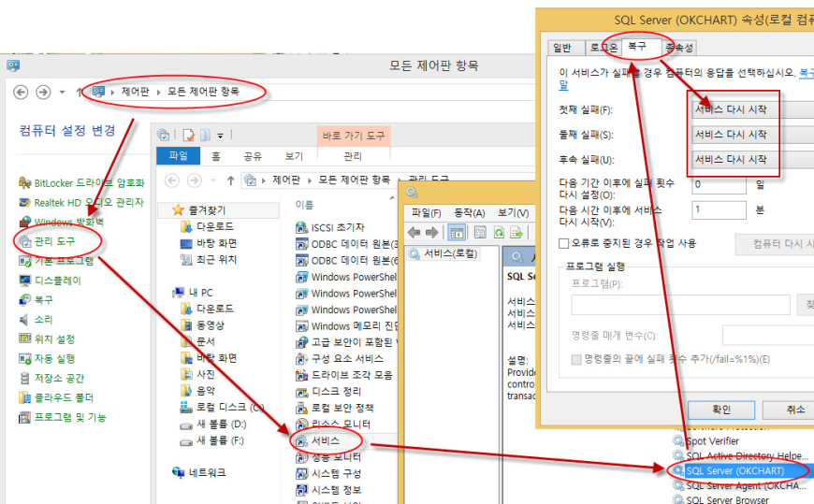This screenshot has width=814, height=504.
Task: Select the SQL Server Agent service row
Action: pyautogui.click(x=741, y=486)
